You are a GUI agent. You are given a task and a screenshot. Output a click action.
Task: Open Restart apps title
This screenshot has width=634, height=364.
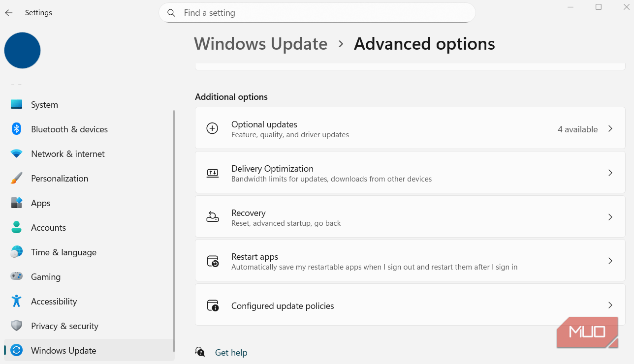click(254, 257)
